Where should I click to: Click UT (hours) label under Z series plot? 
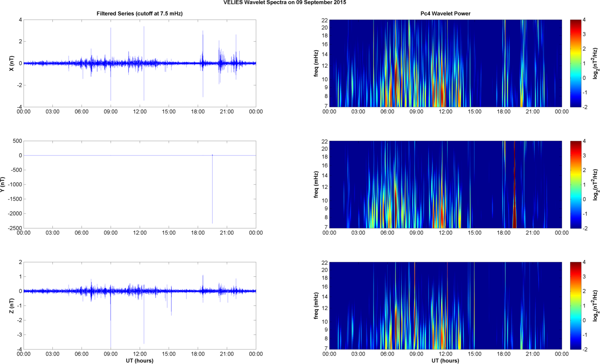[x=139, y=360]
